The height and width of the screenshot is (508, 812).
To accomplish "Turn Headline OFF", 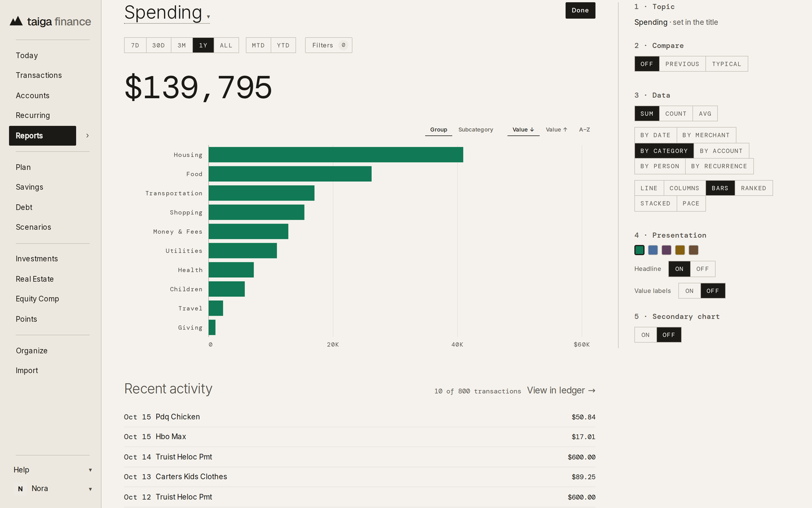I will [703, 269].
